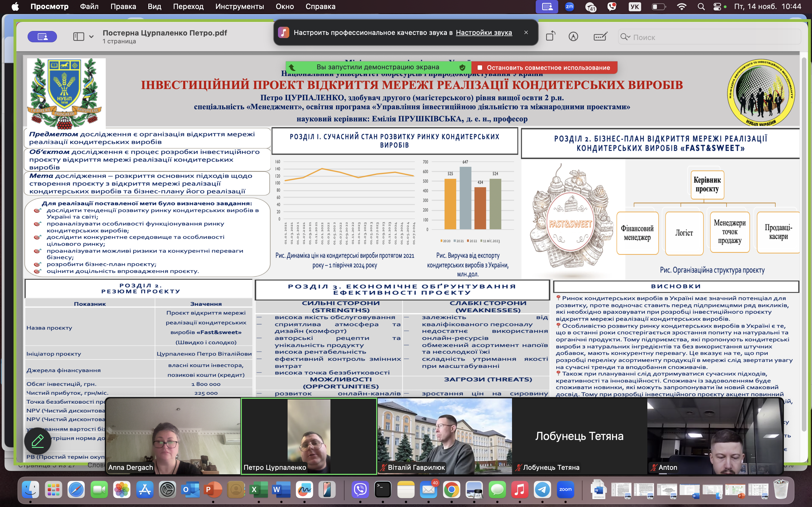Toggle the sidebar view button
This screenshot has width=812, height=507.
click(x=78, y=37)
